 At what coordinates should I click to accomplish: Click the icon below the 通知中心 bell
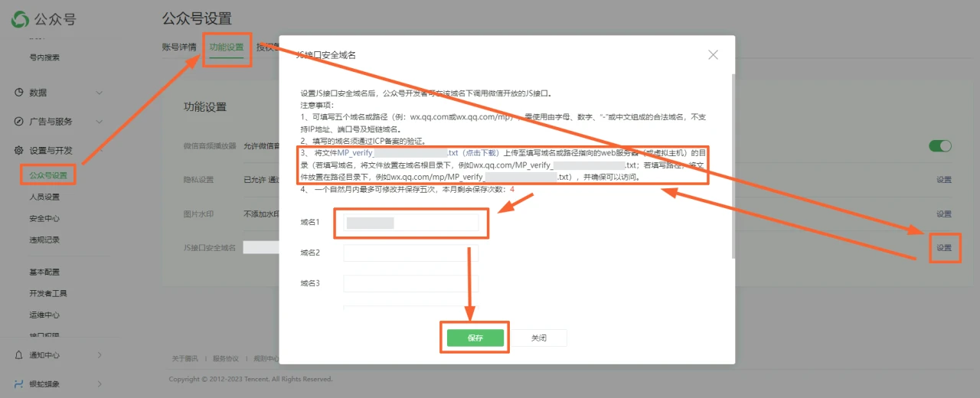(19, 384)
